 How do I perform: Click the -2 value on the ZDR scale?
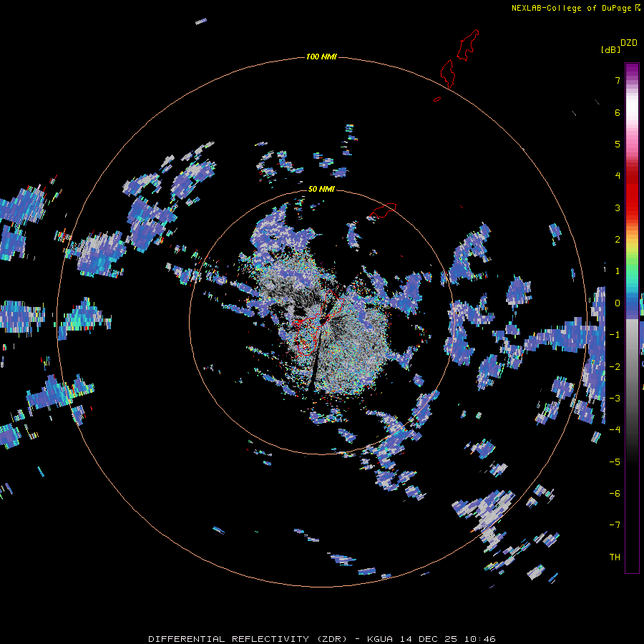click(x=615, y=367)
